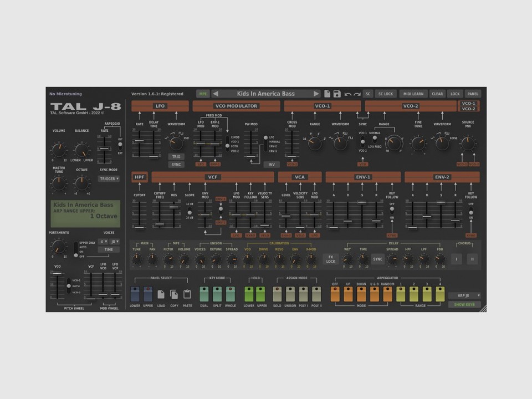Screen dimensions: 532x399
Task: Click the calibration DRIVE knob
Action: (x=263, y=259)
